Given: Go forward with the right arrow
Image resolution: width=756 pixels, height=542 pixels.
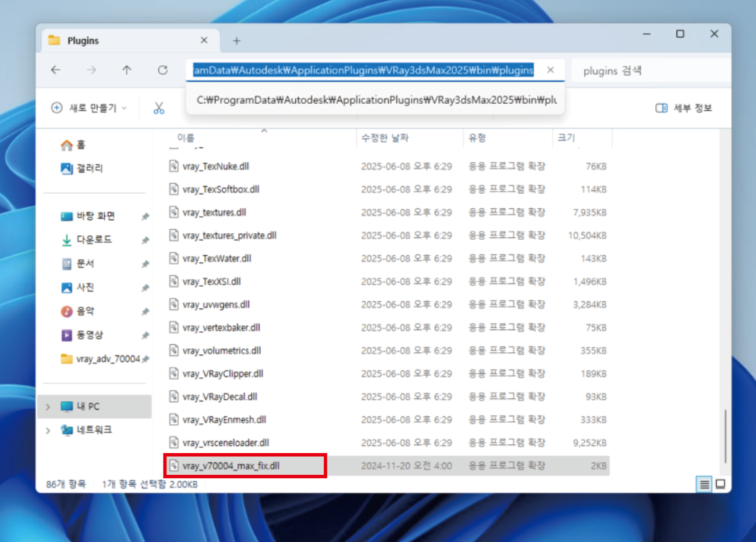Looking at the screenshot, I should tap(91, 70).
